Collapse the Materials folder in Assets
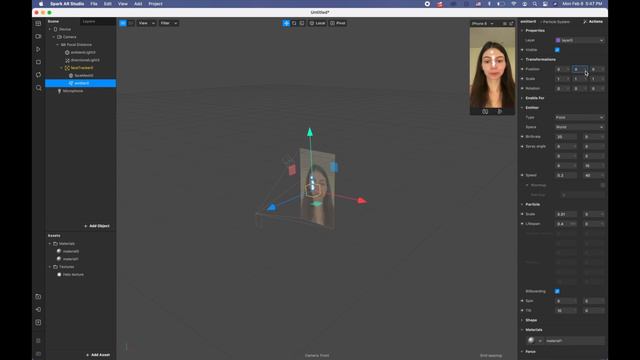The image size is (640, 360). pyautogui.click(x=50, y=244)
